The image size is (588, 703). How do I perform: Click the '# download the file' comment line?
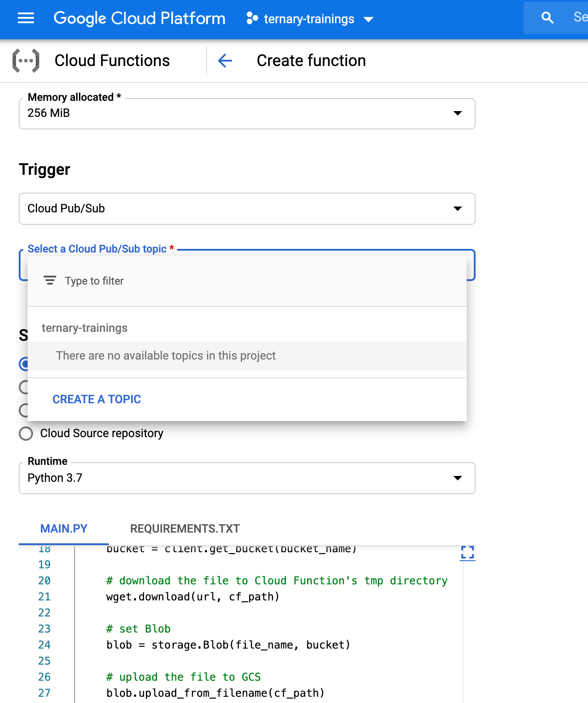click(277, 581)
